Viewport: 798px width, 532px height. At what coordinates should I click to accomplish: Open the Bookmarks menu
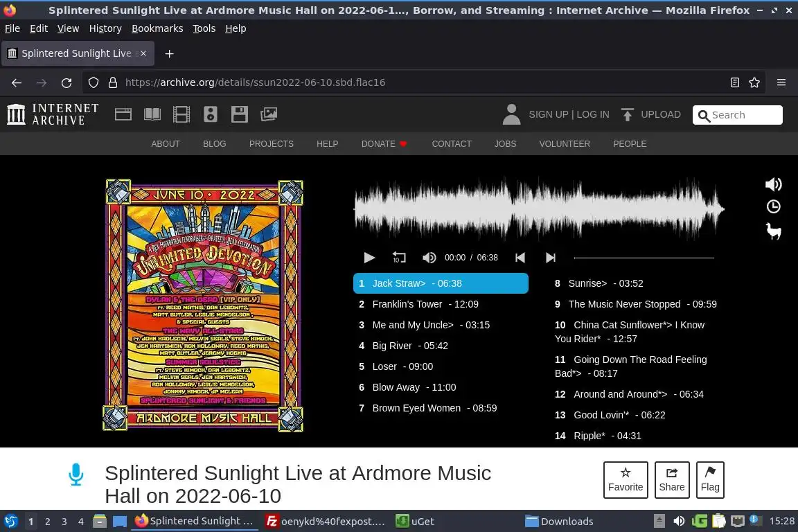(157, 28)
